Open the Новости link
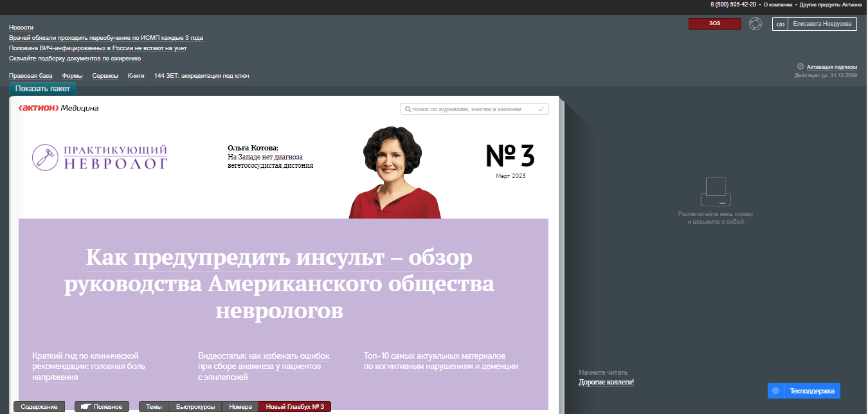Image resolution: width=868 pixels, height=414 pixels. (x=21, y=28)
